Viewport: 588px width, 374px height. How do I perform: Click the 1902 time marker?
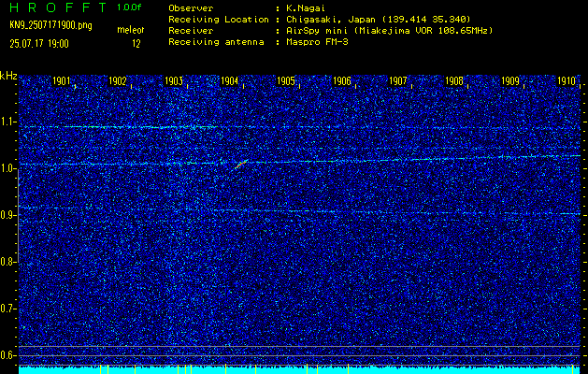click(118, 81)
